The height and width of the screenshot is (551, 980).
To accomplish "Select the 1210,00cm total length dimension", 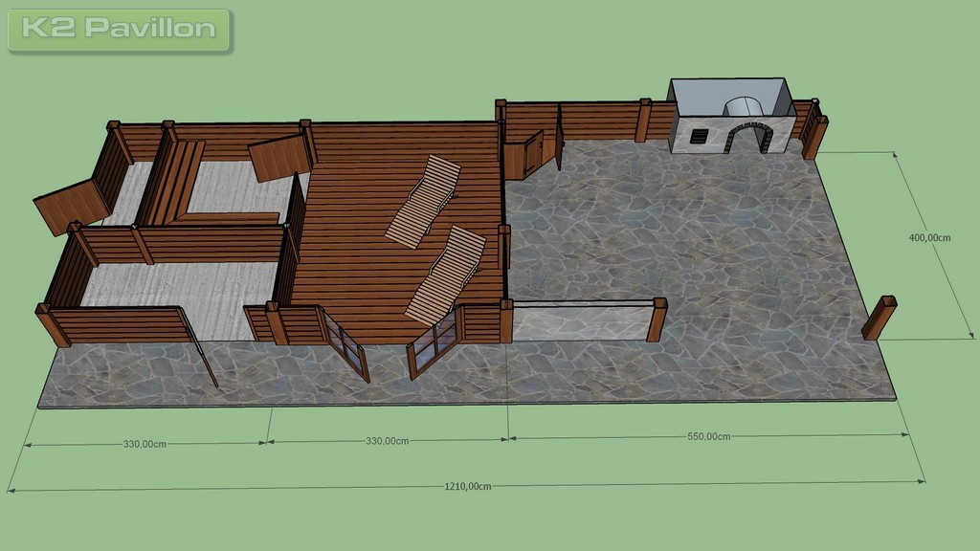I will tap(467, 486).
